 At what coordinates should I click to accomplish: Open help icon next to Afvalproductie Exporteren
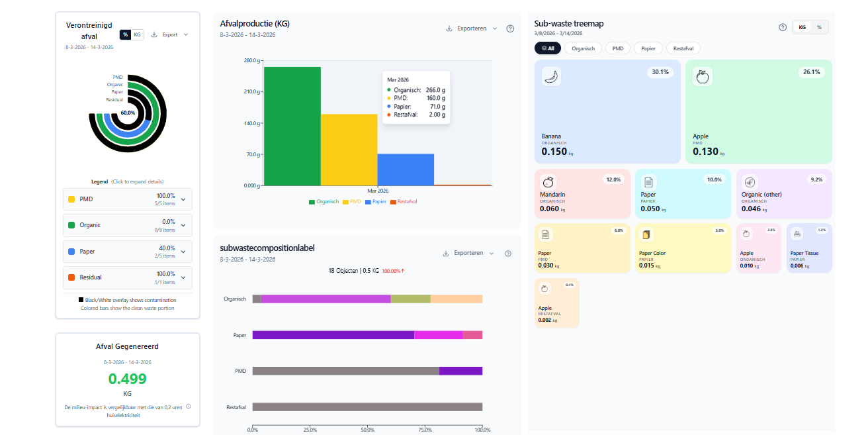pos(510,28)
